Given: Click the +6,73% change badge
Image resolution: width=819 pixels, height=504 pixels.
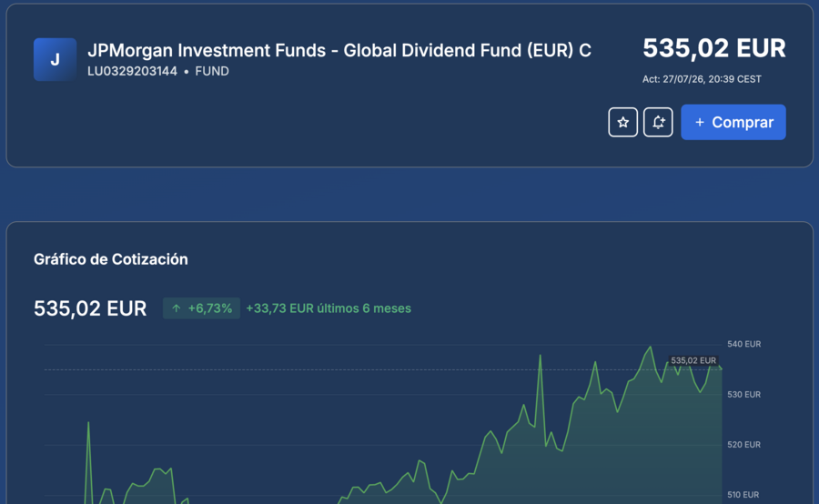Looking at the screenshot, I should tap(202, 308).
